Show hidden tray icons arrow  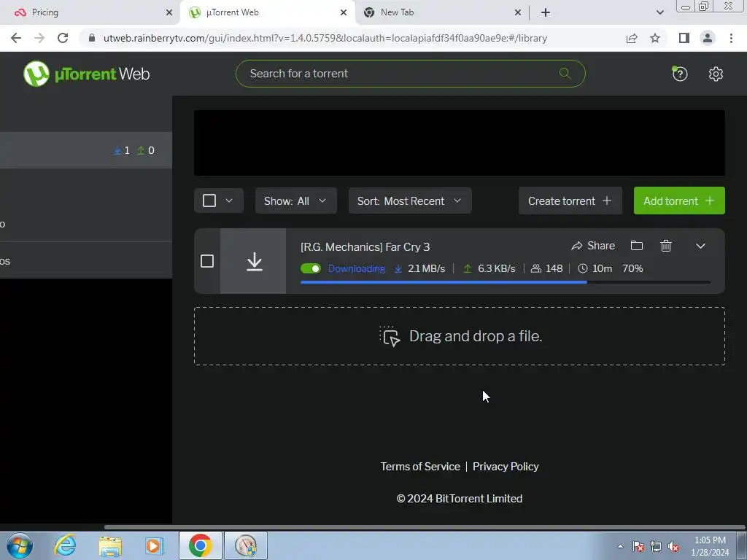pos(620,547)
